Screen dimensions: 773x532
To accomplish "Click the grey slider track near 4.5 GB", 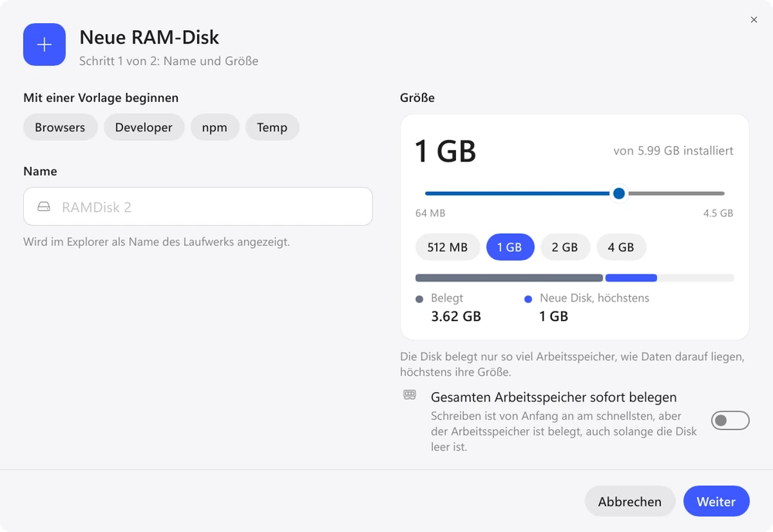I will (676, 193).
